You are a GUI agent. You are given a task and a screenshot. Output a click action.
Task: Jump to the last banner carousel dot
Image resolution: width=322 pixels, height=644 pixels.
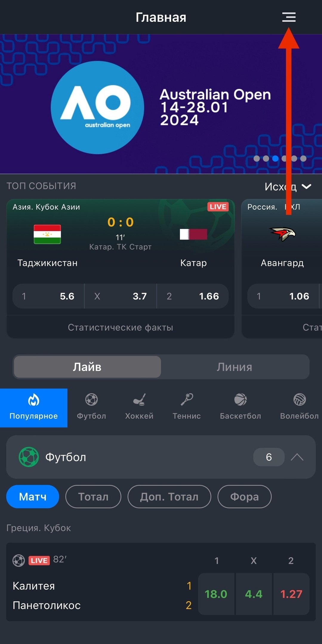(x=303, y=159)
